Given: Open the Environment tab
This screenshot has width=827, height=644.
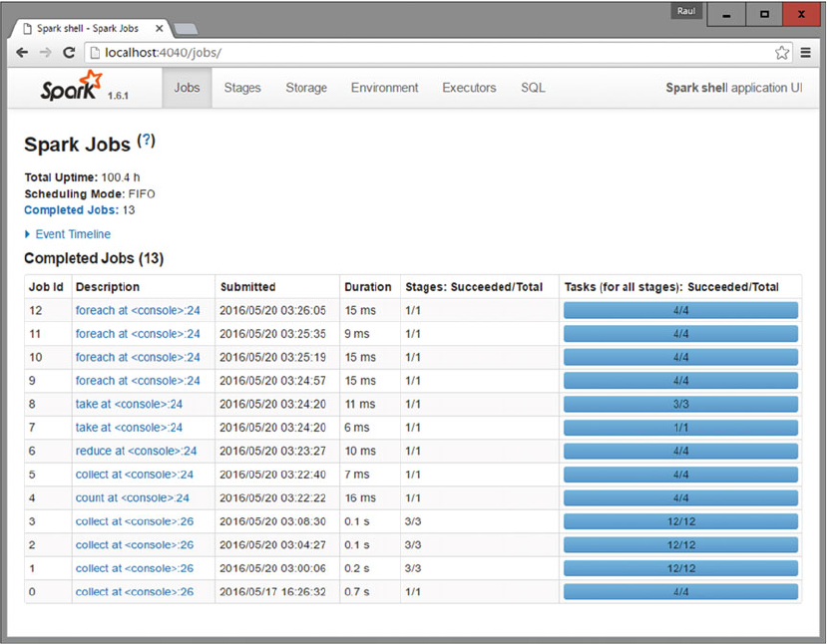Looking at the screenshot, I should [384, 88].
